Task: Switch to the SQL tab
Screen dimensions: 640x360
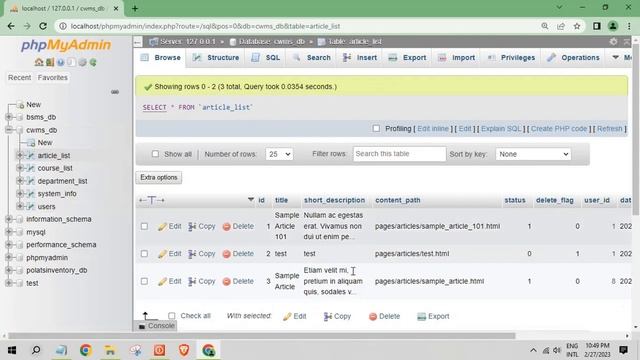Action: [x=266, y=58]
